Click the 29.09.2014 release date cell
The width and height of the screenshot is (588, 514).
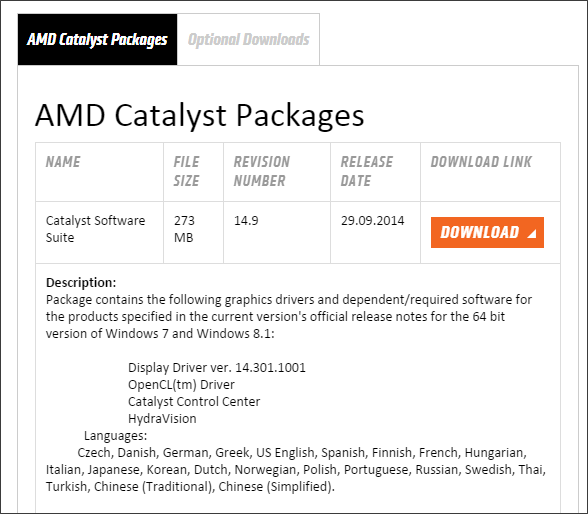coord(375,232)
